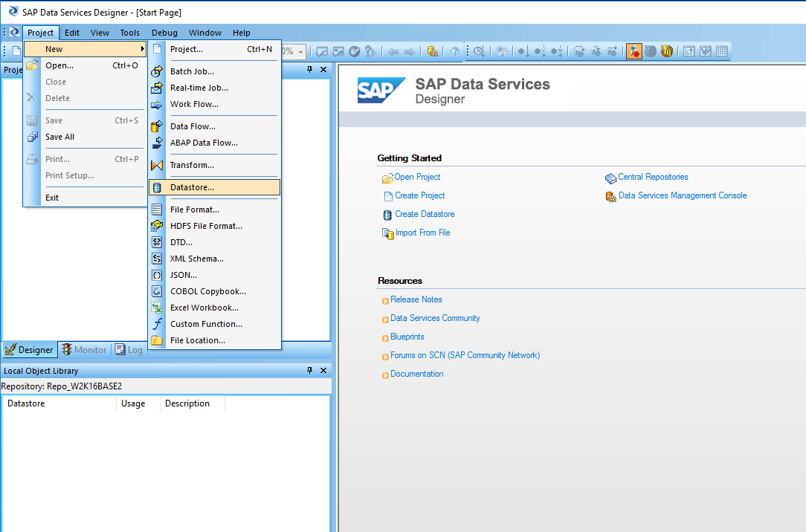Screen dimensions: 806x532
Task: Toggle the highlighted filters and breakpoints icon
Action: [633, 51]
